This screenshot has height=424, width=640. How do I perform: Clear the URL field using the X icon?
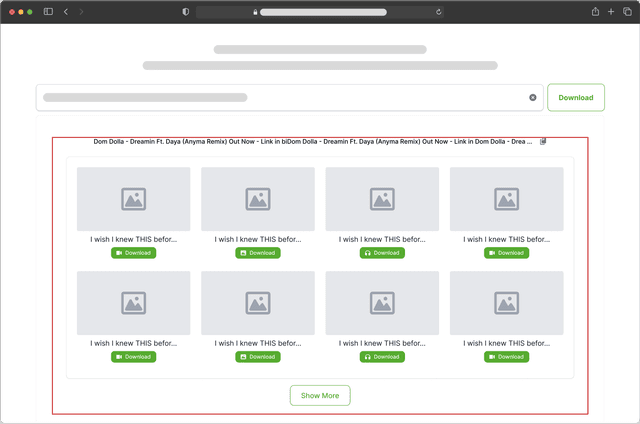click(x=533, y=98)
